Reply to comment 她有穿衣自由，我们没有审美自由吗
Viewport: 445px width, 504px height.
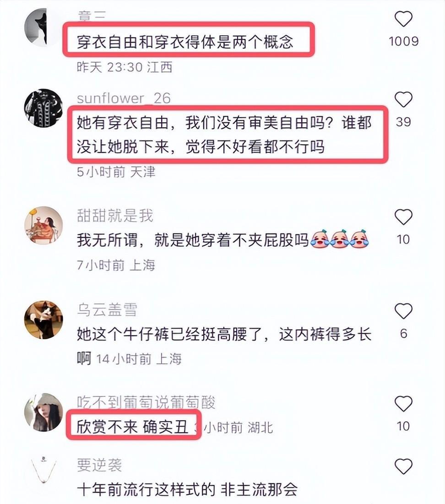click(224, 135)
